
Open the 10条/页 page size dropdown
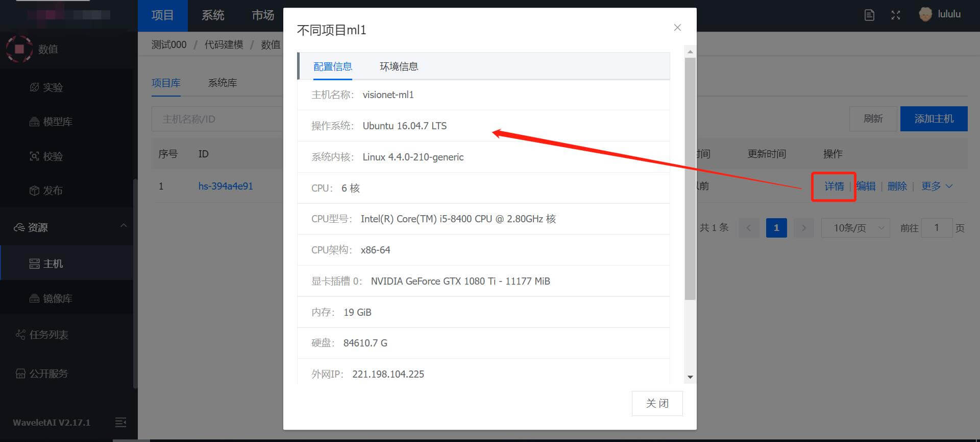(x=855, y=228)
